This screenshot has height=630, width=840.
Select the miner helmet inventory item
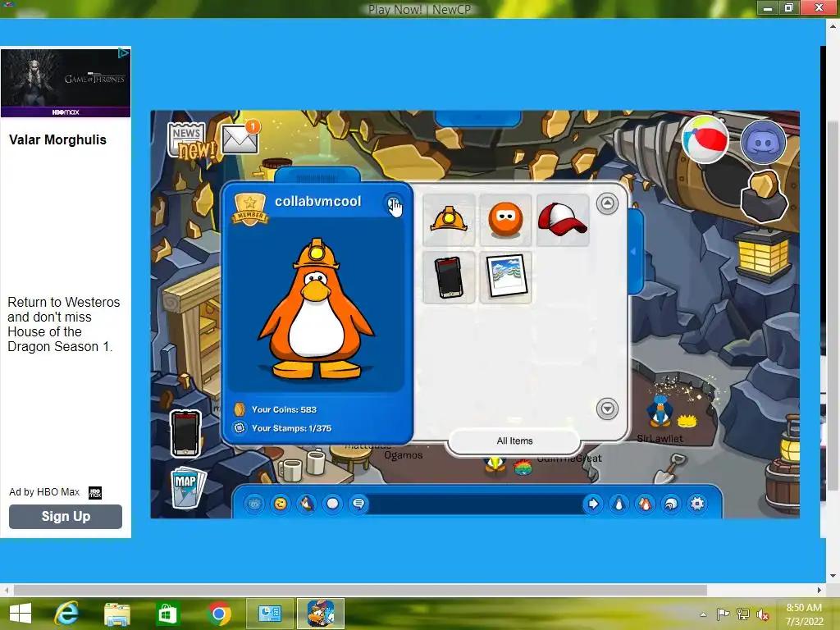449,220
